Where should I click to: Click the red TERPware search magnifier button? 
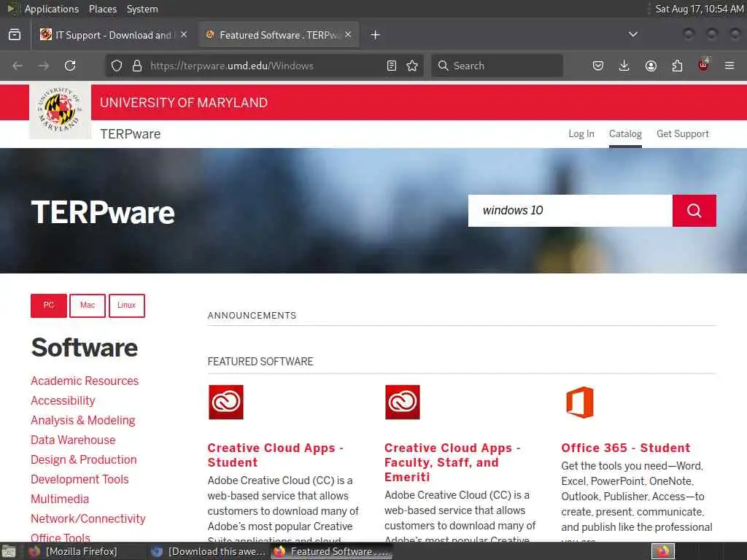pyautogui.click(x=694, y=211)
